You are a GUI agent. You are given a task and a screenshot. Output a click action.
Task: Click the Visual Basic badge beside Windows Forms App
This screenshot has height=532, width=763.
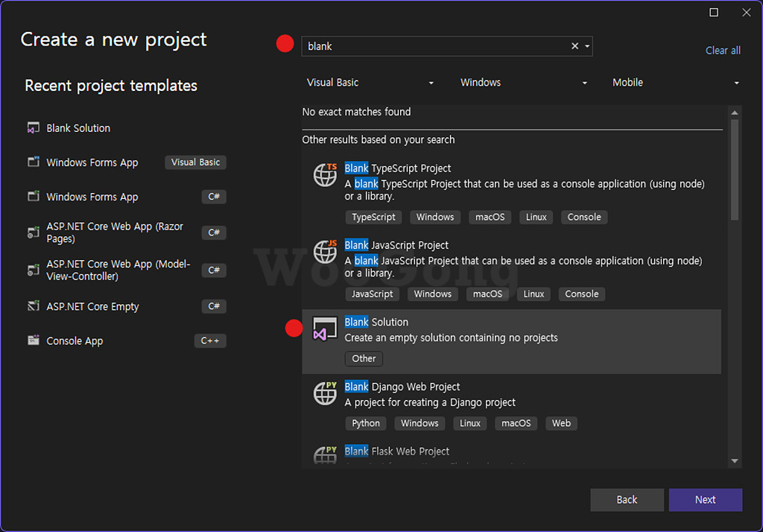coord(196,162)
